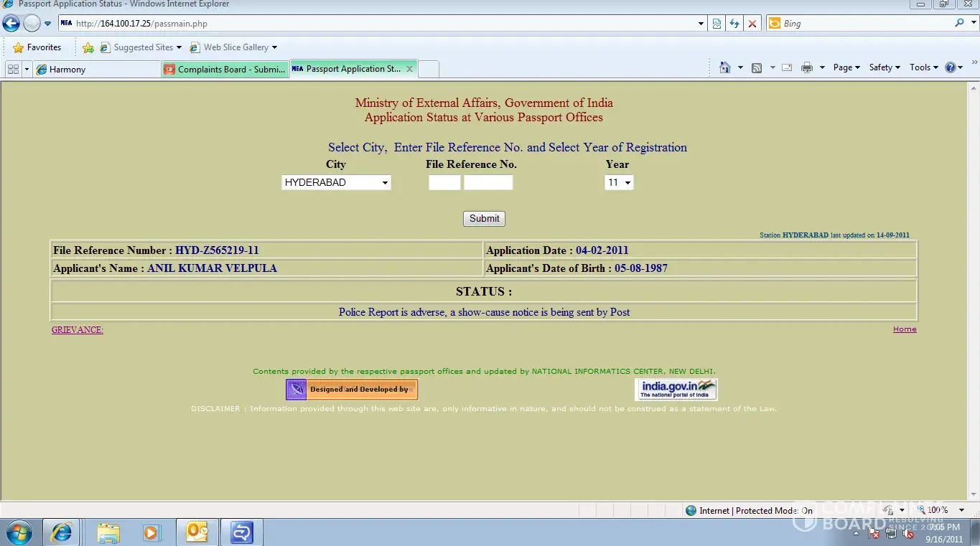980x546 pixels.
Task: Open the search provider dropdown arrow
Action: point(972,24)
